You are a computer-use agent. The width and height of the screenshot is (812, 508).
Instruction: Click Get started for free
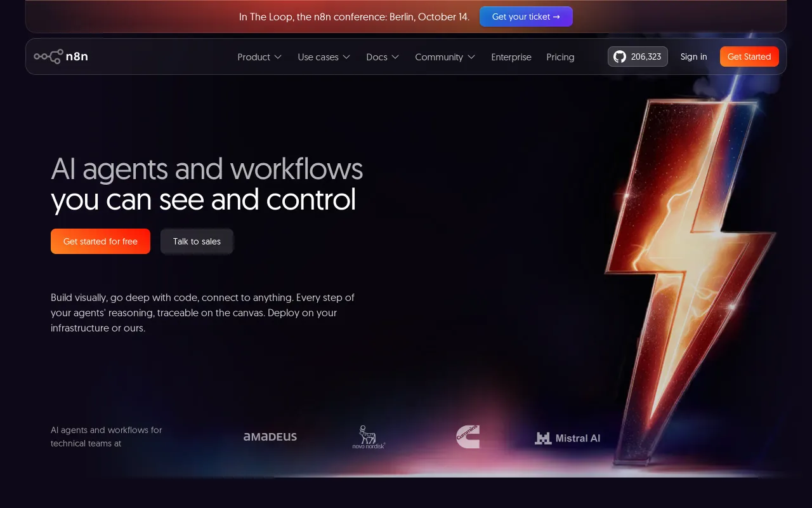[x=100, y=241]
